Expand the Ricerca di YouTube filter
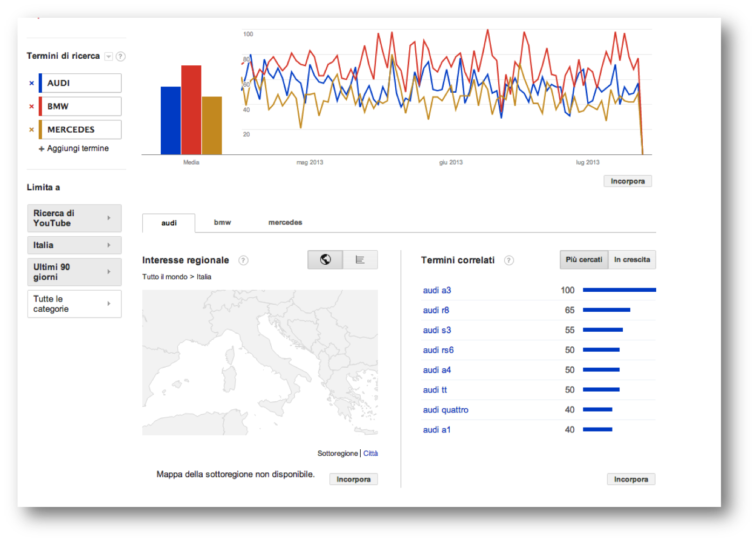This screenshot has width=756, height=542. [74, 218]
